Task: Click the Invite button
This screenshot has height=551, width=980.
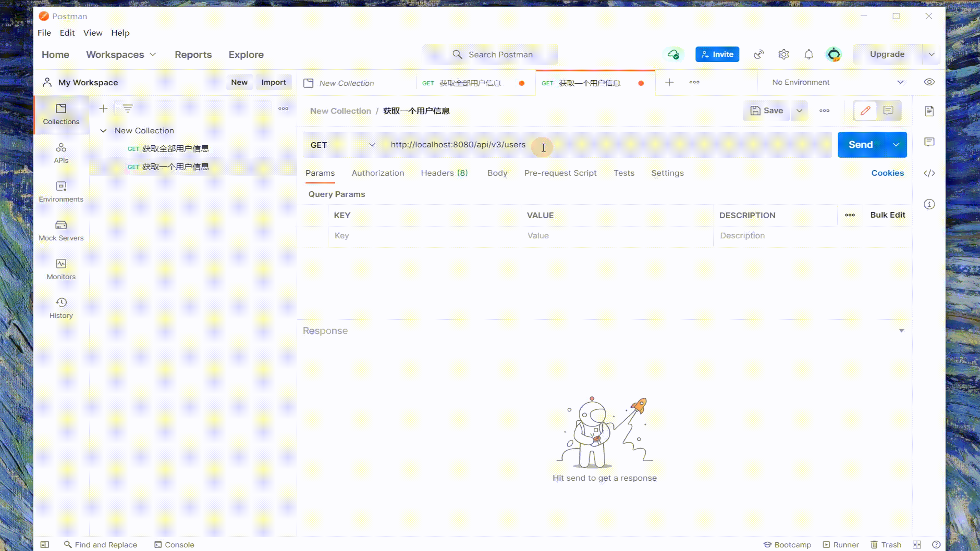Action: point(717,54)
